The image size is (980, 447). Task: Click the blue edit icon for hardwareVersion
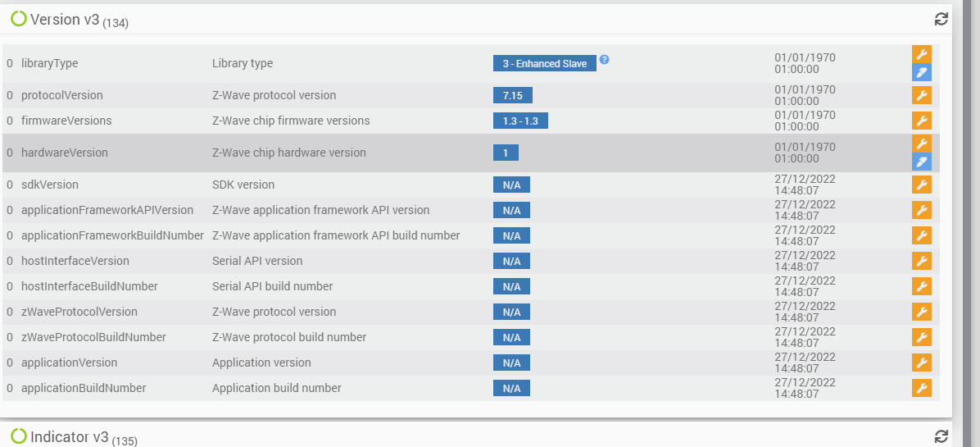922,162
